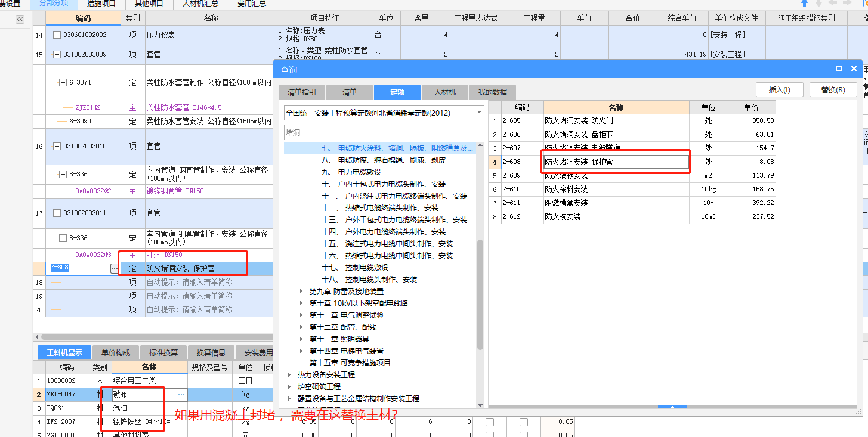Click the 插入(I) button
The width and height of the screenshot is (868, 437).
780,90
